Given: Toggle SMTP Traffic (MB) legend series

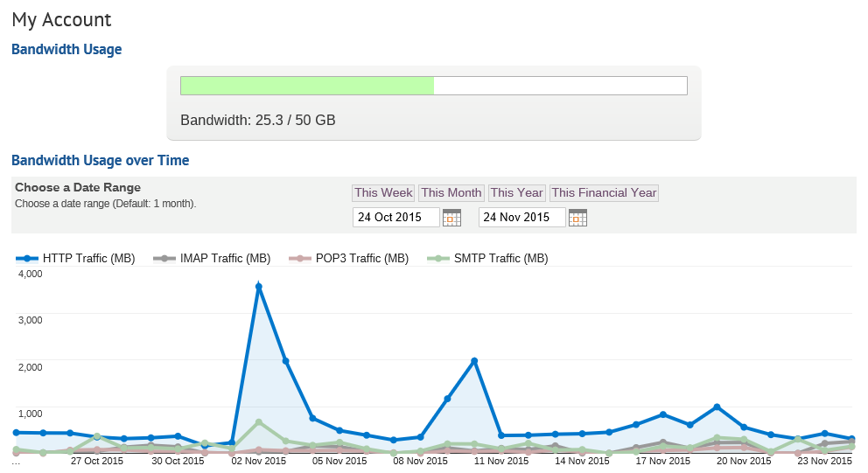Looking at the screenshot, I should pyautogui.click(x=487, y=258).
